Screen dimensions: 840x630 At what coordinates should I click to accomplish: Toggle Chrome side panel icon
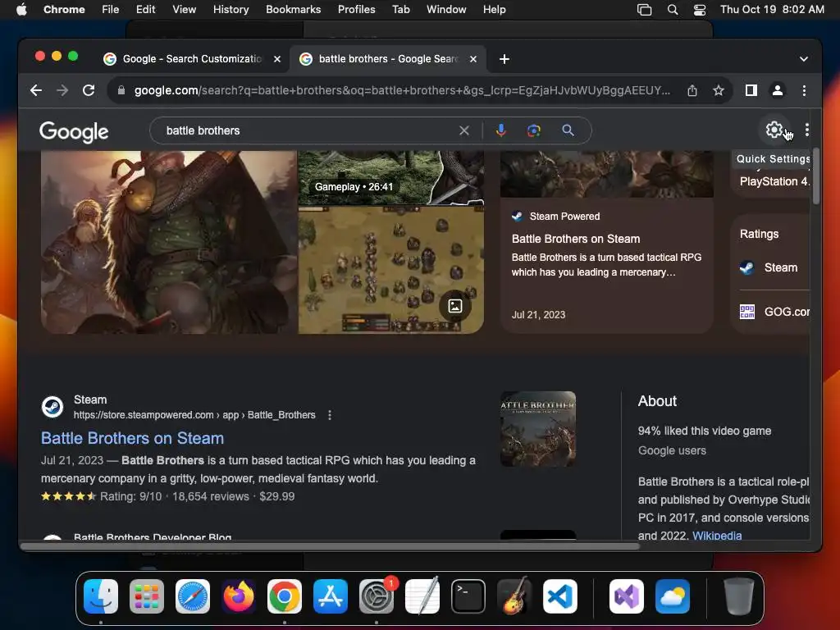(751, 90)
